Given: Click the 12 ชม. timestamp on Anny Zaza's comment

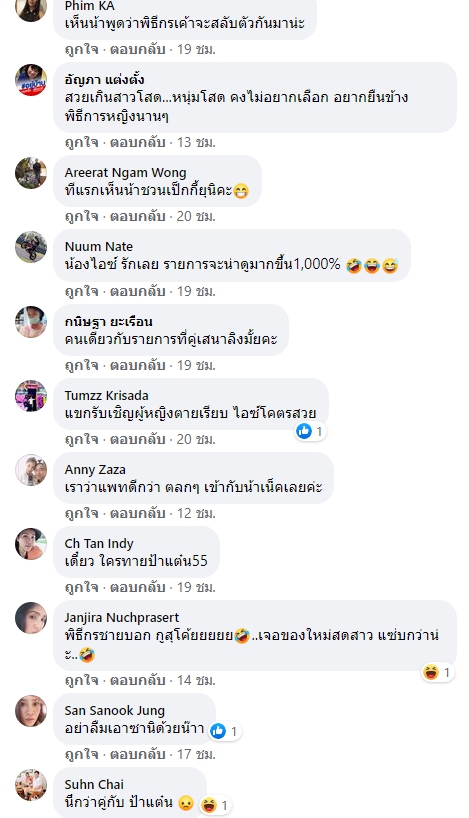Looking at the screenshot, I should pyautogui.click(x=196, y=513).
